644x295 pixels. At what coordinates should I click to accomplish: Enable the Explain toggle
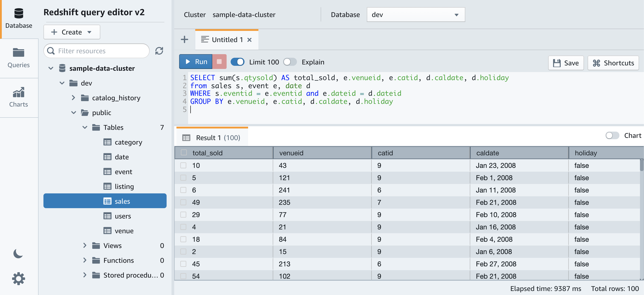coord(290,62)
